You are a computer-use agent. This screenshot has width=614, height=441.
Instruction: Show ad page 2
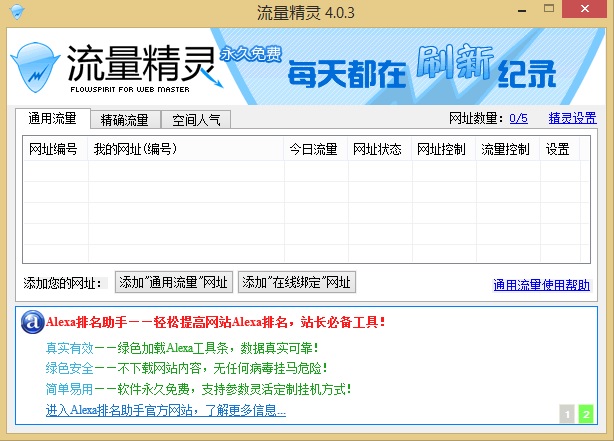point(586,414)
